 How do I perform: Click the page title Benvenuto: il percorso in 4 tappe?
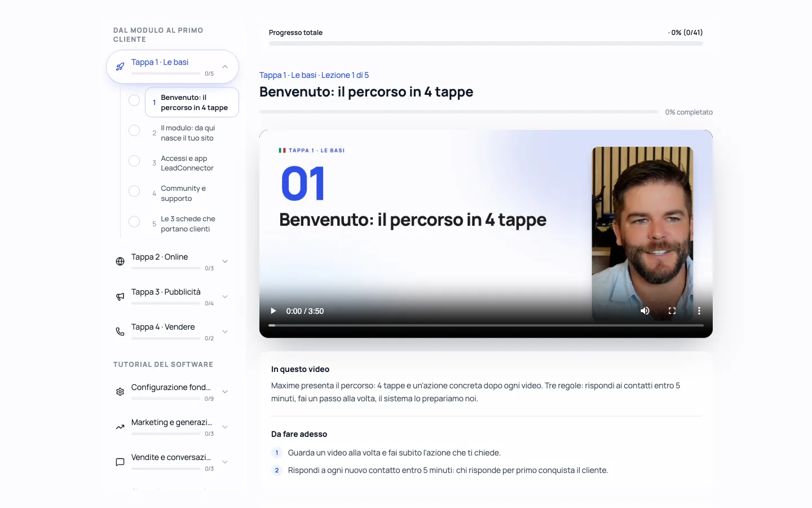366,92
